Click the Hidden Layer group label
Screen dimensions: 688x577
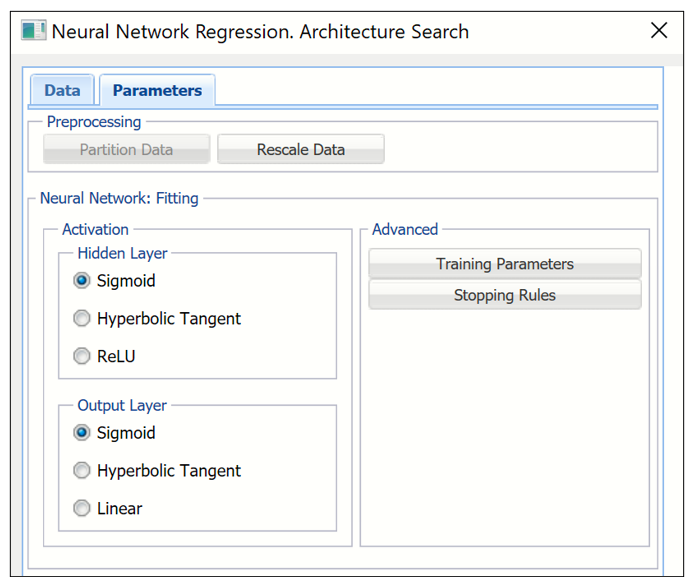(x=122, y=253)
